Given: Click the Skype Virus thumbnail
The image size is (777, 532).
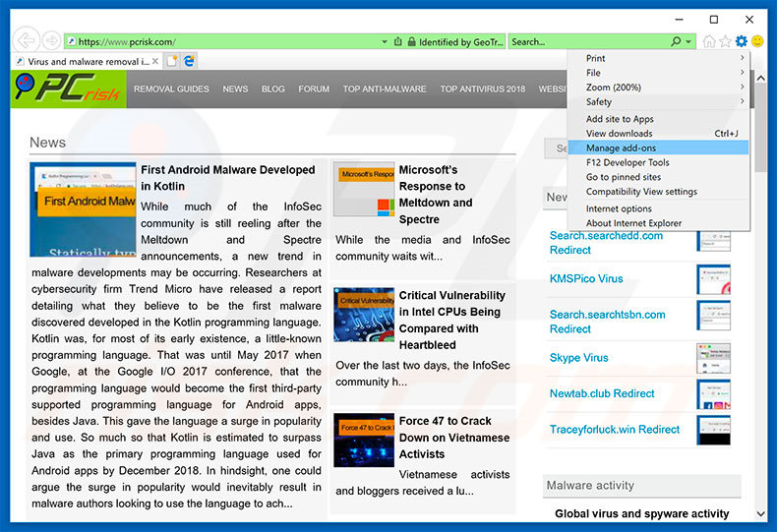Looking at the screenshot, I should click(714, 359).
